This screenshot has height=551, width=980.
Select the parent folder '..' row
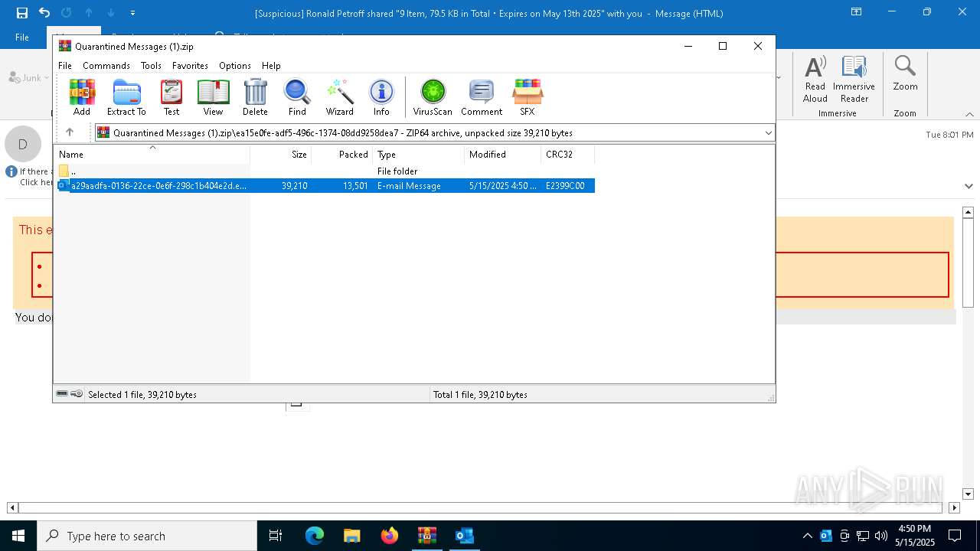[325, 171]
